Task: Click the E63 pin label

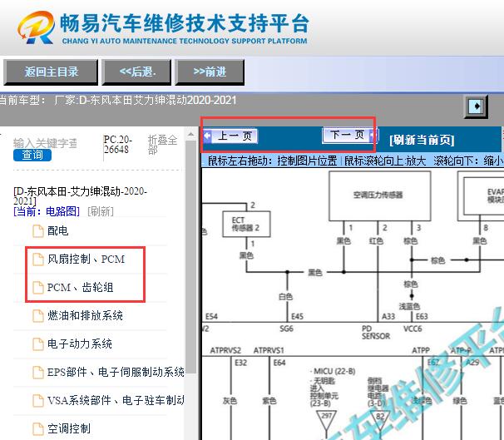Action: (422, 317)
